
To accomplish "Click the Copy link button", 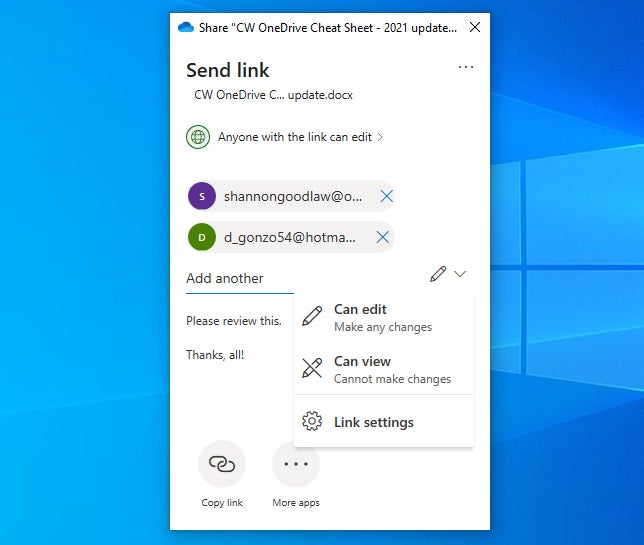I will pos(222,474).
